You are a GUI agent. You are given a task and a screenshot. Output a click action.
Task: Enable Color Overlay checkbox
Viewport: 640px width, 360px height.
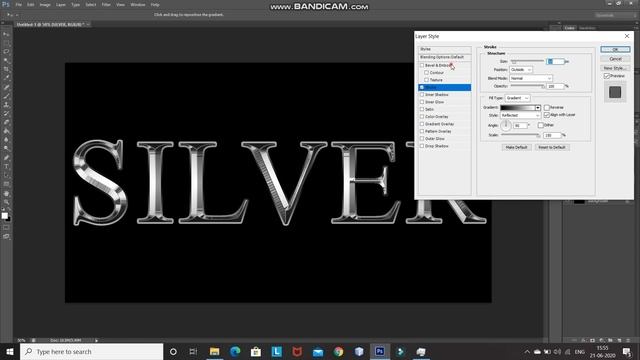point(422,117)
